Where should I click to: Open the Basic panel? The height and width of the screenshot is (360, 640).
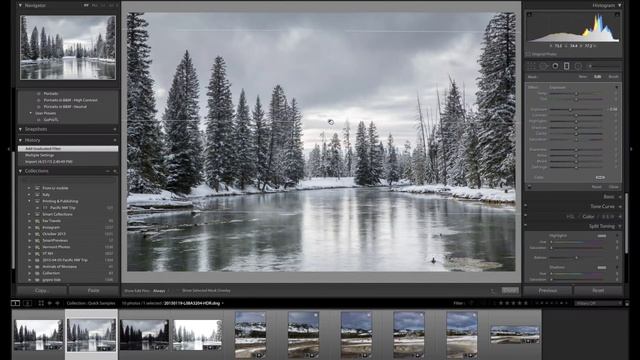[609, 196]
